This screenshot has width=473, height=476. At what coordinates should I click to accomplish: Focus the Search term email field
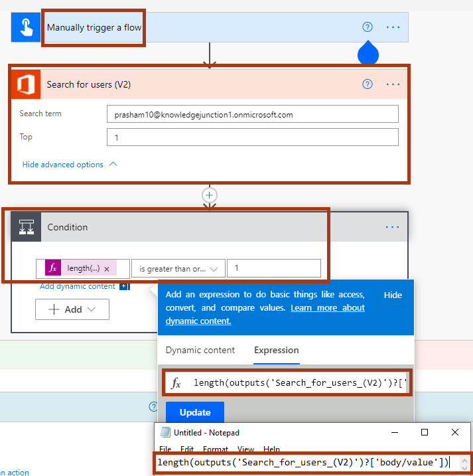(x=253, y=114)
